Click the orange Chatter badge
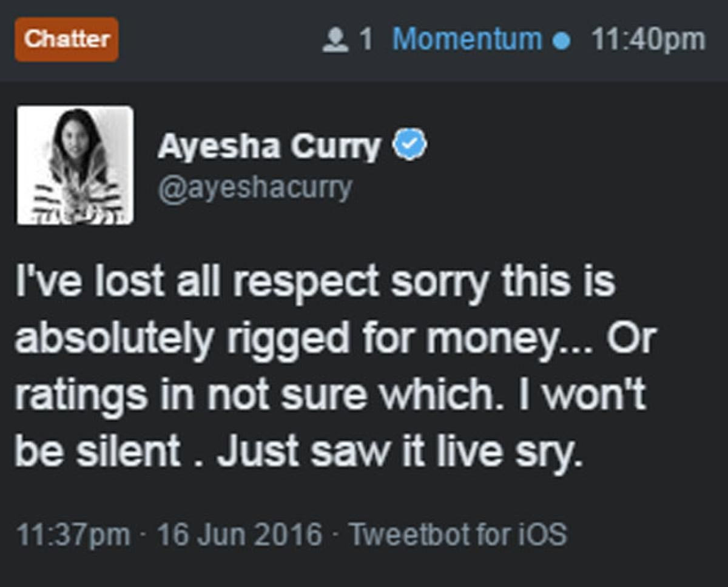The width and height of the screenshot is (728, 587). pos(67,40)
